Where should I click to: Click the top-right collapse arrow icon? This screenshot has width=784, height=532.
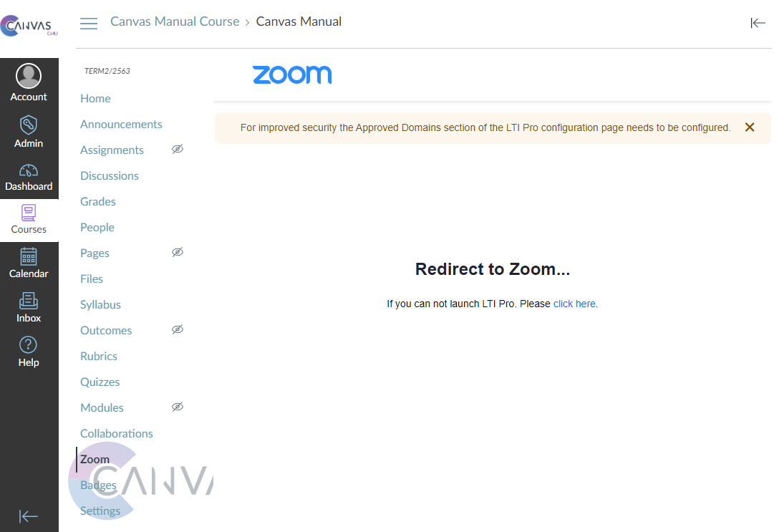point(758,23)
